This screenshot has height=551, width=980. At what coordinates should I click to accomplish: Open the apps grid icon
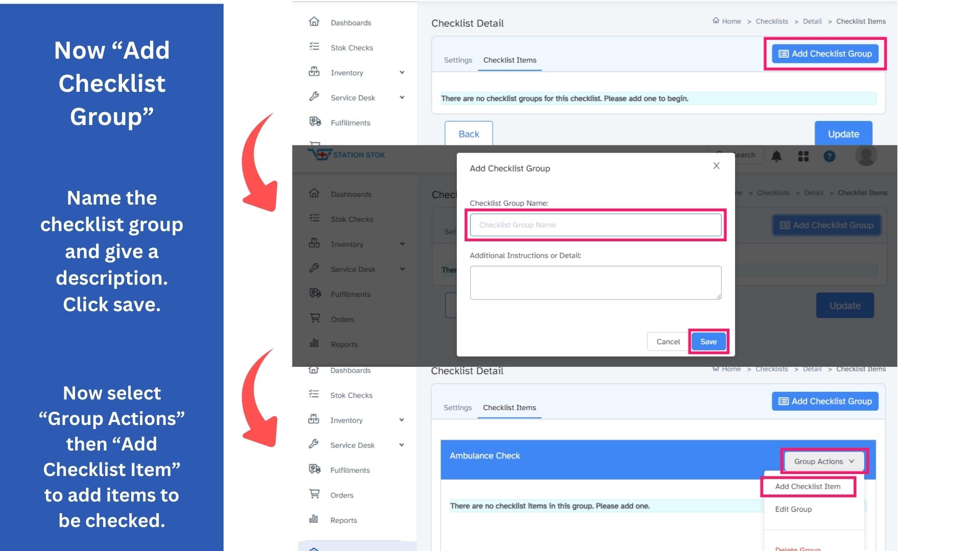click(803, 156)
